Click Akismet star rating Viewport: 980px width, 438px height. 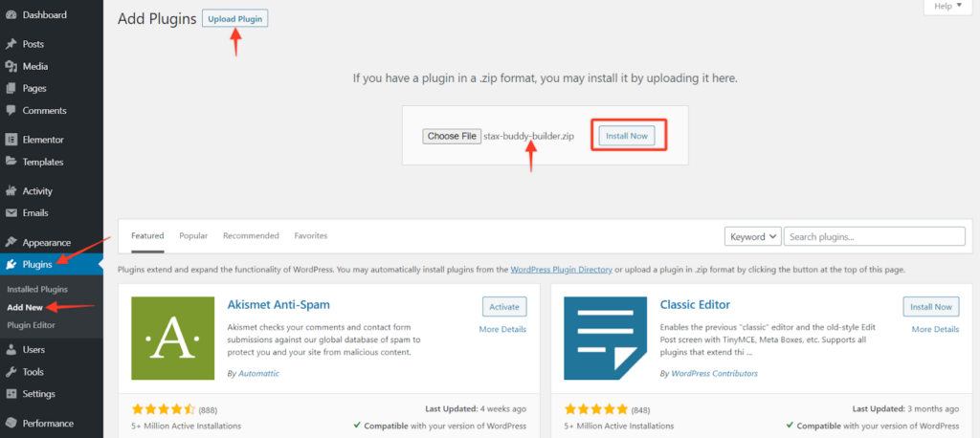(164, 410)
